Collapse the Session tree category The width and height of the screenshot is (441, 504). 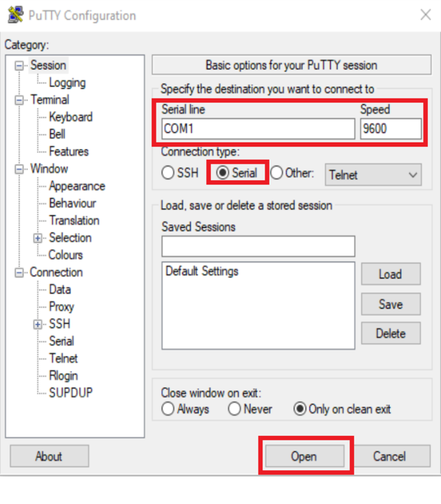19,65
